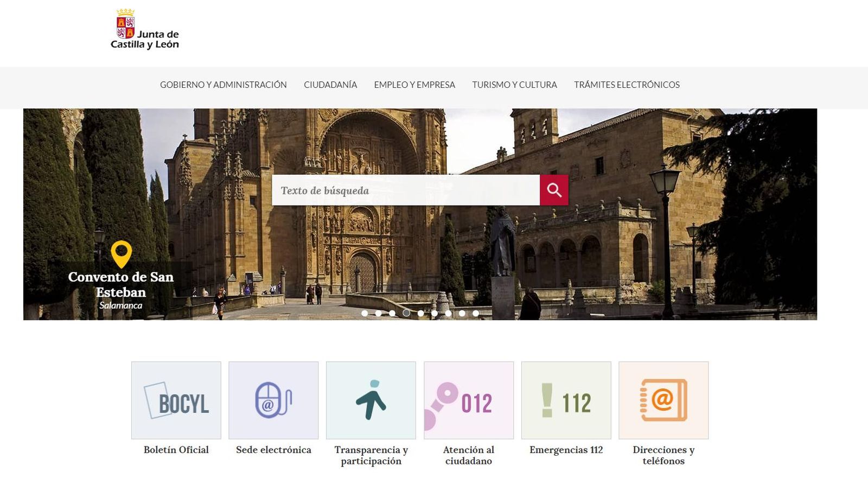The image size is (868, 479).
Task: Click the yellow location pin marker
Action: 121,253
